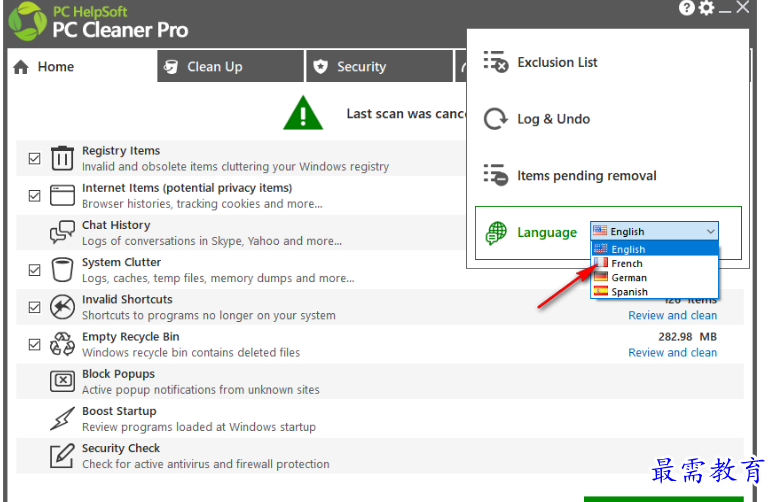Click the "Registry Items" heading text

point(121,150)
